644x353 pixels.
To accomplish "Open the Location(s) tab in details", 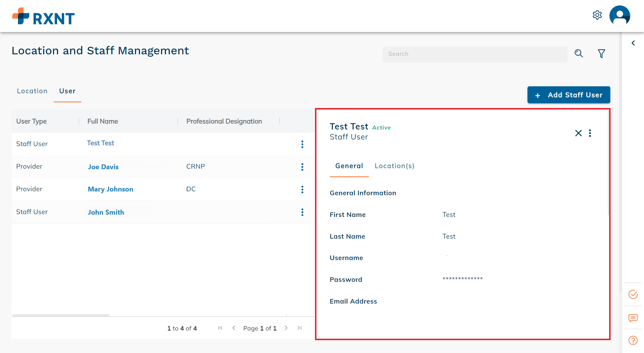I will [x=394, y=166].
